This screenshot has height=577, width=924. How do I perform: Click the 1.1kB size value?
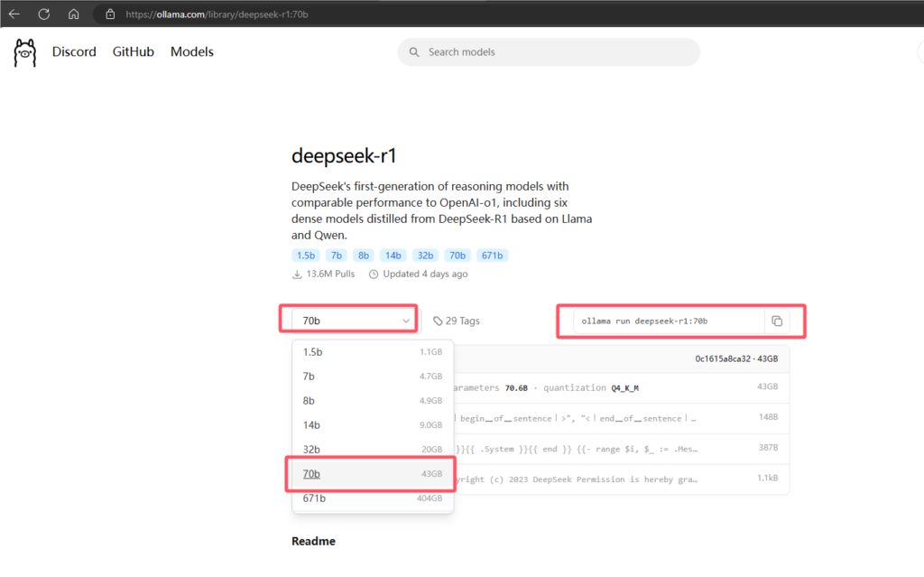768,478
